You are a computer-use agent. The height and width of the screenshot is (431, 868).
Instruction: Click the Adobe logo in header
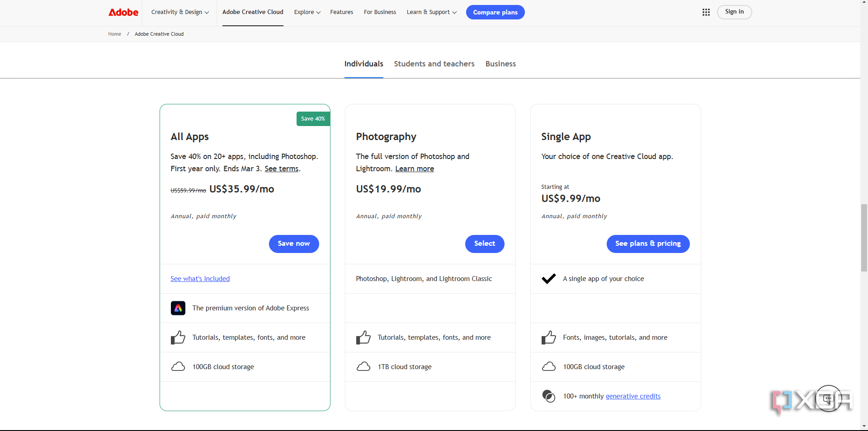pyautogui.click(x=123, y=12)
